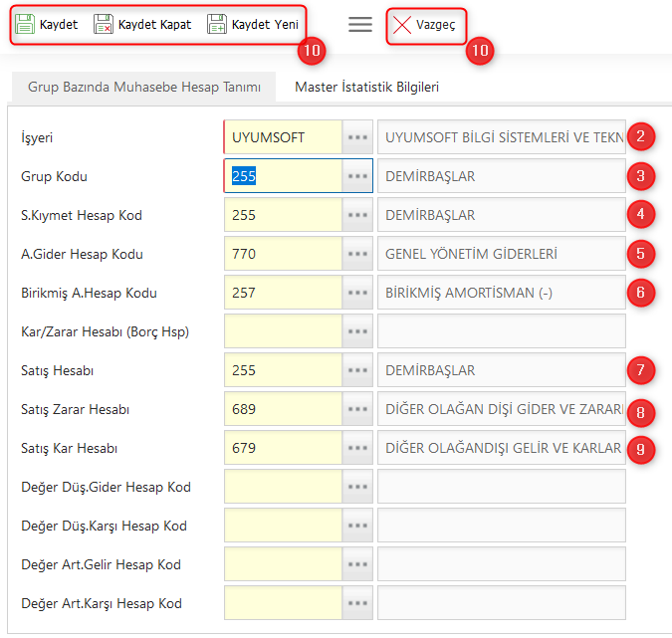Open lookup for İşyeri field
This screenshot has height=638, width=672.
pyautogui.click(x=357, y=137)
